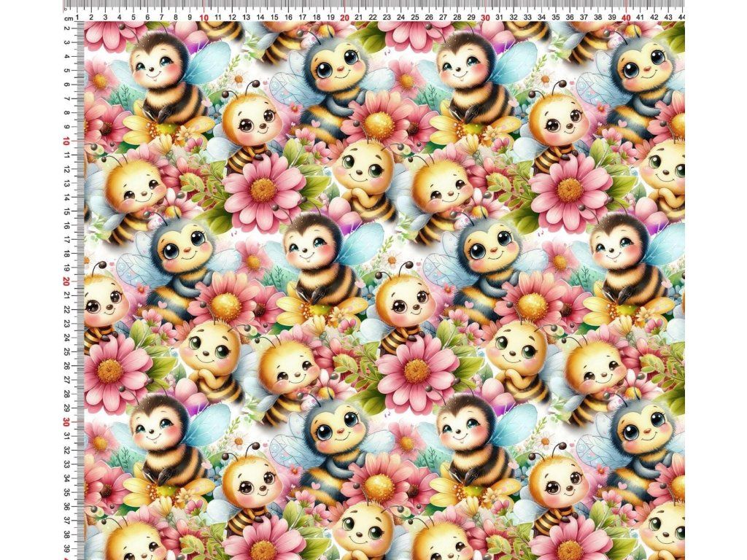Click red "20" on the vertical ruler

pyautogui.click(x=66, y=282)
